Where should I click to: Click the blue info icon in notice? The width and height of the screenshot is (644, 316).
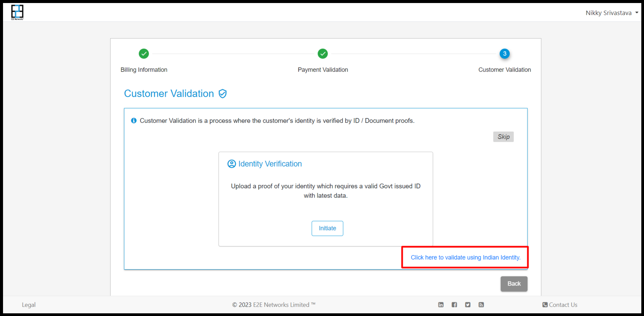coord(134,121)
